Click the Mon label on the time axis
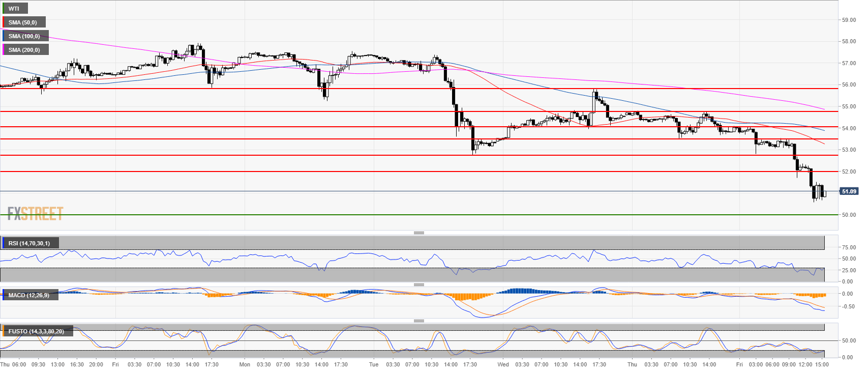The height and width of the screenshot is (371, 868). (x=245, y=364)
